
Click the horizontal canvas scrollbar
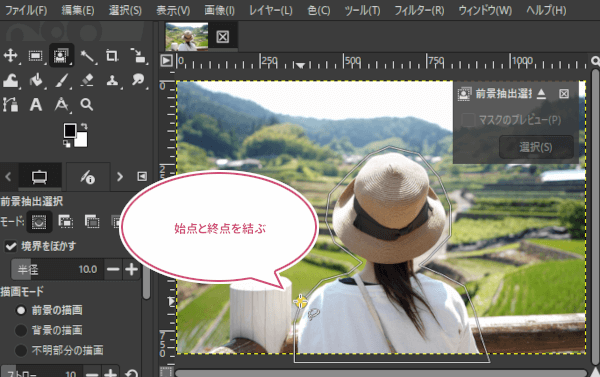(380, 373)
